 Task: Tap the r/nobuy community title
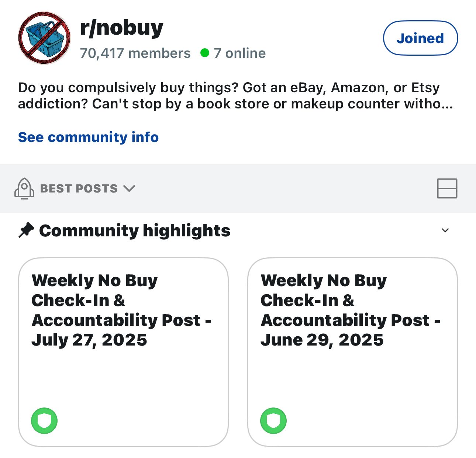tap(122, 28)
